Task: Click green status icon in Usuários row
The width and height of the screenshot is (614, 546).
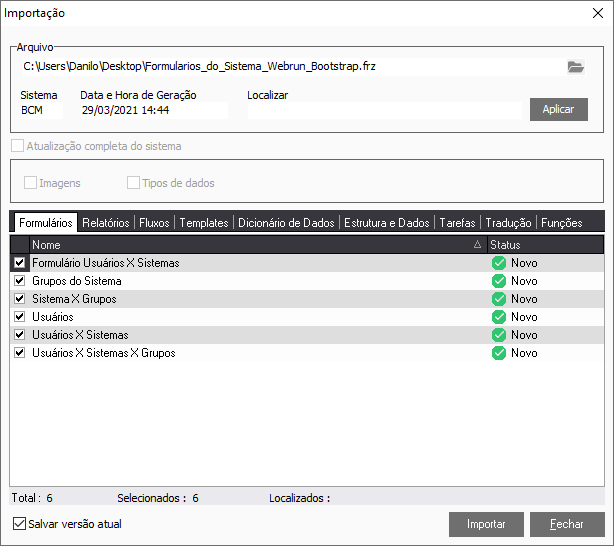Action: (x=498, y=317)
